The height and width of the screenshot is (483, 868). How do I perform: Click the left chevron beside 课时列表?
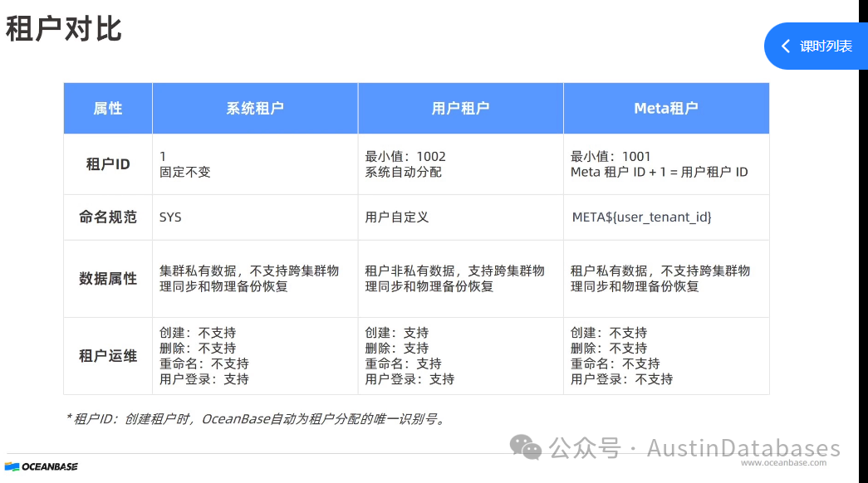click(786, 46)
